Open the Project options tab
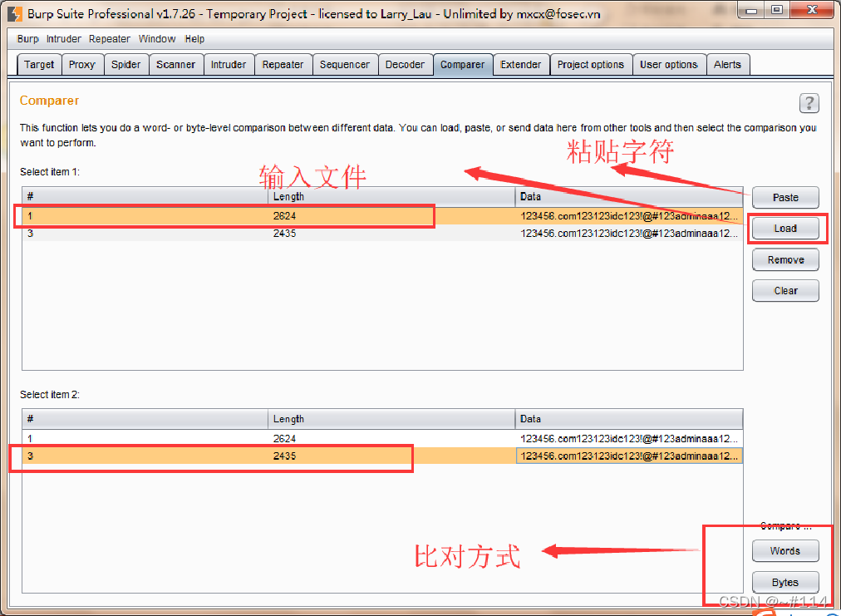 tap(591, 64)
